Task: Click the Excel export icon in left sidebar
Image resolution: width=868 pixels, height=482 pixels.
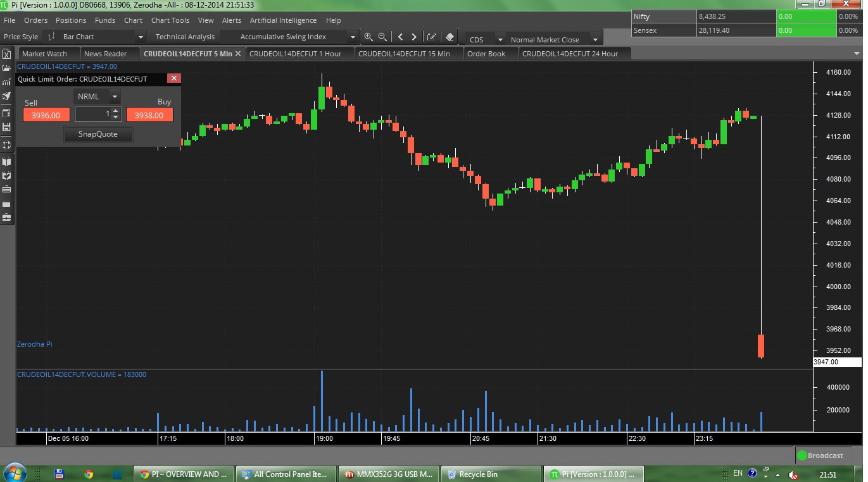Action: click(x=6, y=54)
